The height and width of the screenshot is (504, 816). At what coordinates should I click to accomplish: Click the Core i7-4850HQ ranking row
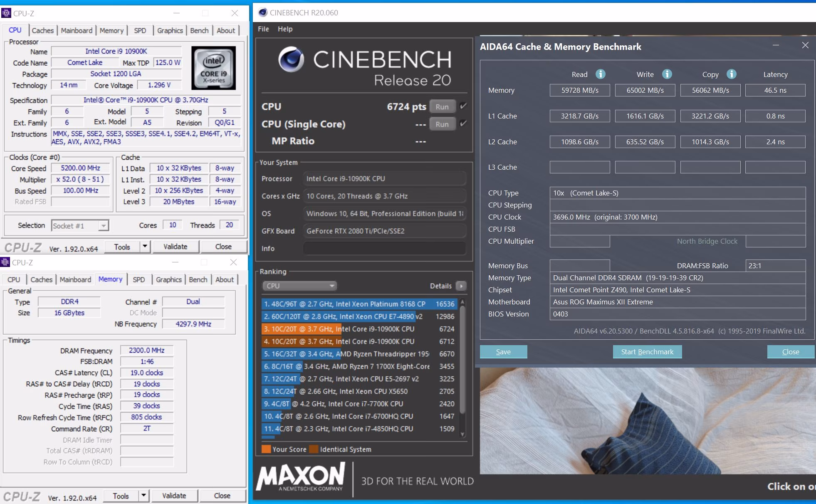click(x=359, y=429)
